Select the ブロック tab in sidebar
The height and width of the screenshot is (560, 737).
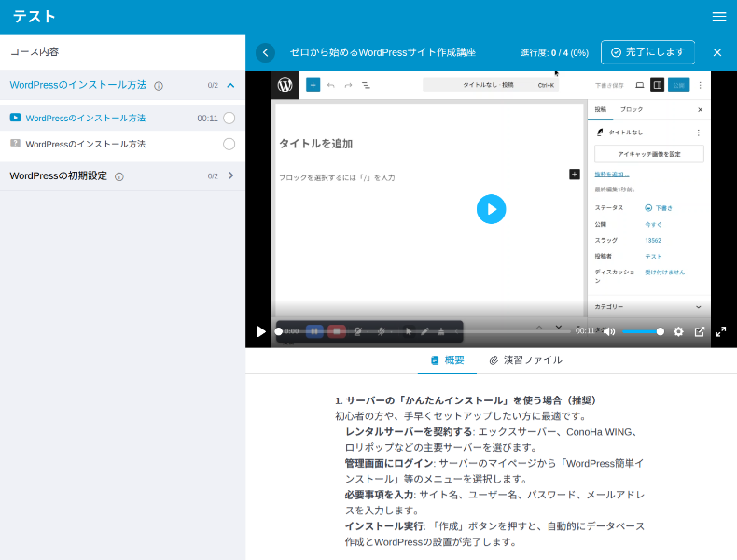(x=632, y=109)
